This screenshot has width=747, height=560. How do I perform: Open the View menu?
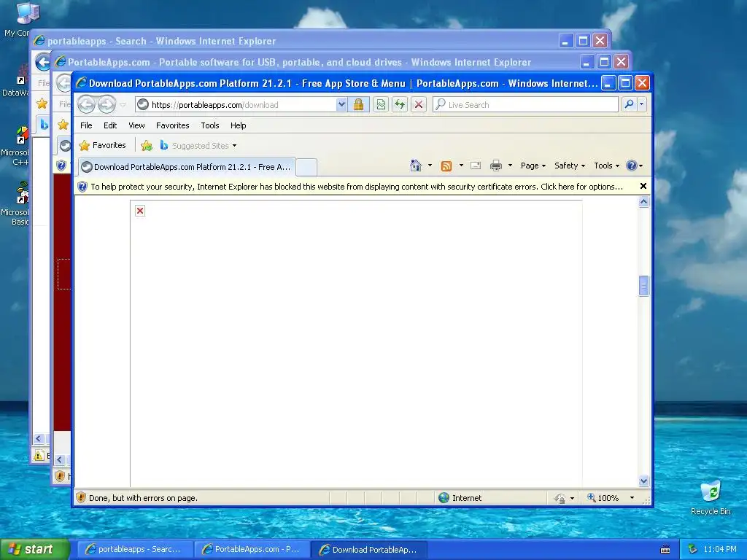tap(136, 125)
